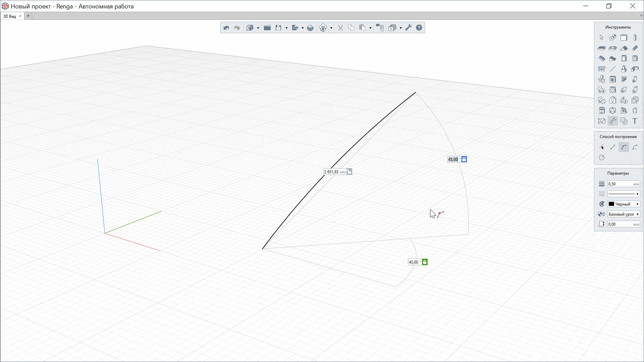Save the project with floppy icon
The image size is (644, 362).
pyautogui.click(x=278, y=28)
